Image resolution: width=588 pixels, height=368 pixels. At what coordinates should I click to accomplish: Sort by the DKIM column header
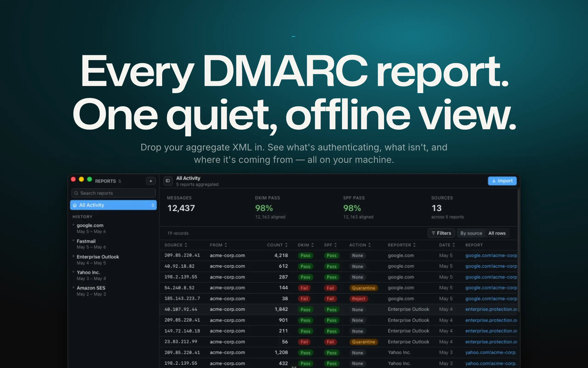tap(306, 245)
